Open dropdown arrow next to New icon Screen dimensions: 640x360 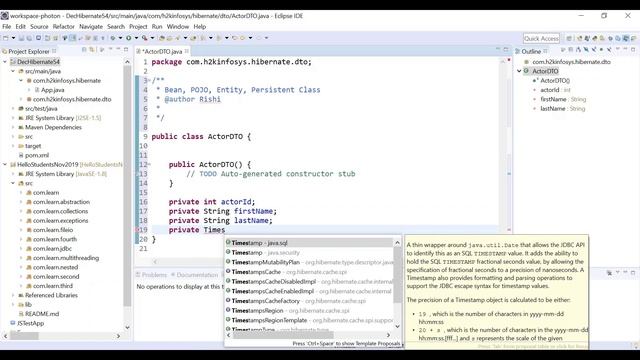[x=13, y=38]
